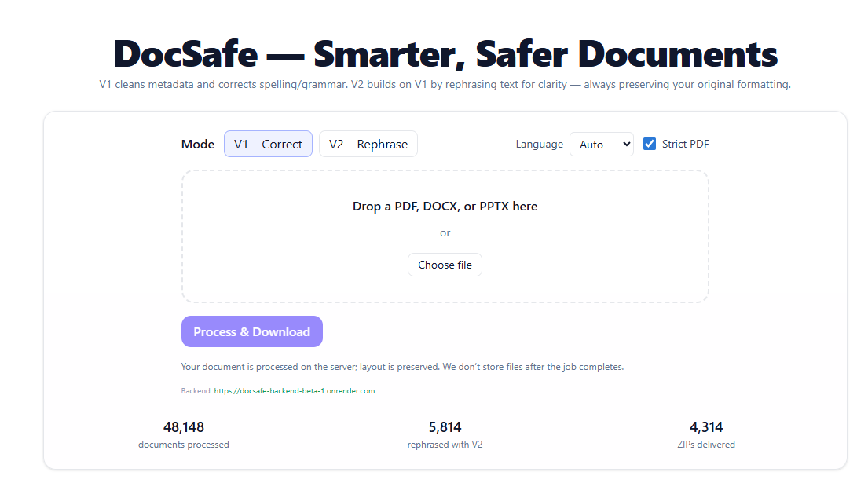The image size is (868, 483).
Task: Click the V1/V2 description subtitle under heading
Action: pyautogui.click(x=445, y=84)
